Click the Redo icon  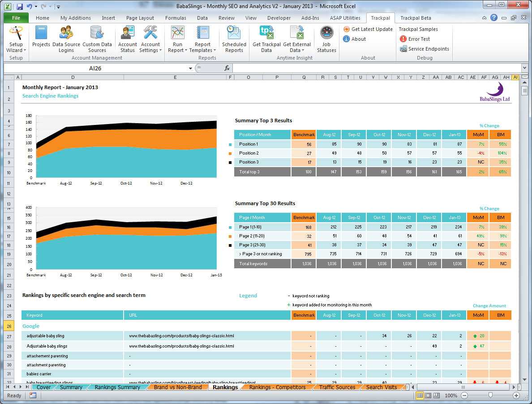click(x=43, y=6)
